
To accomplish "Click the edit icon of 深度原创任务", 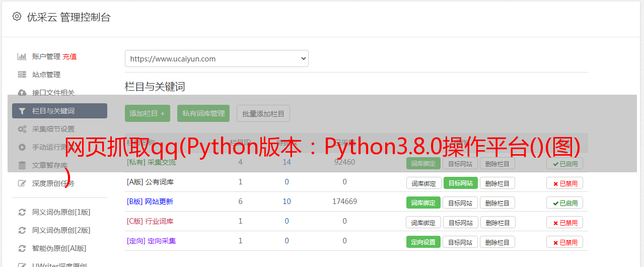I will point(22,183).
